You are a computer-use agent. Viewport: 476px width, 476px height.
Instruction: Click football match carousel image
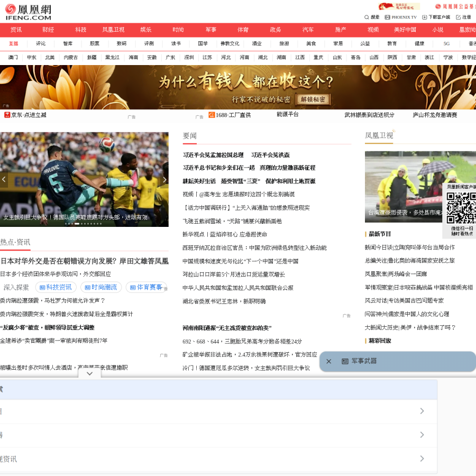[x=84, y=179]
